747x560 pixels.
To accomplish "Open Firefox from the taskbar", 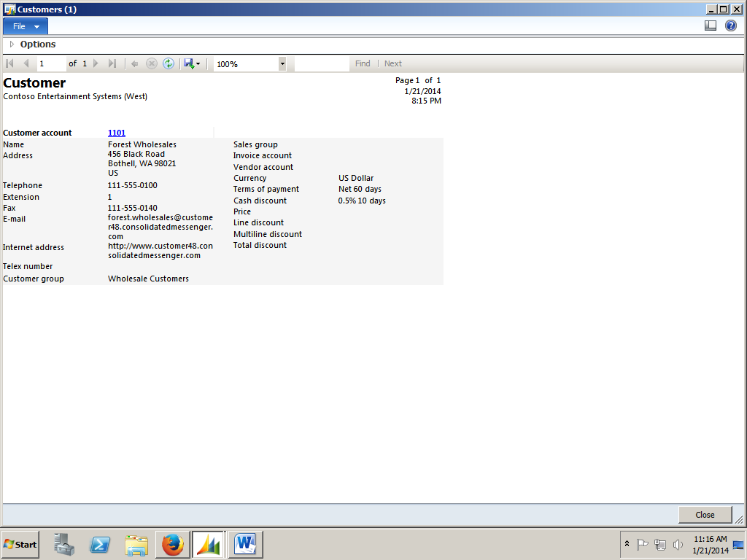I will pos(172,544).
